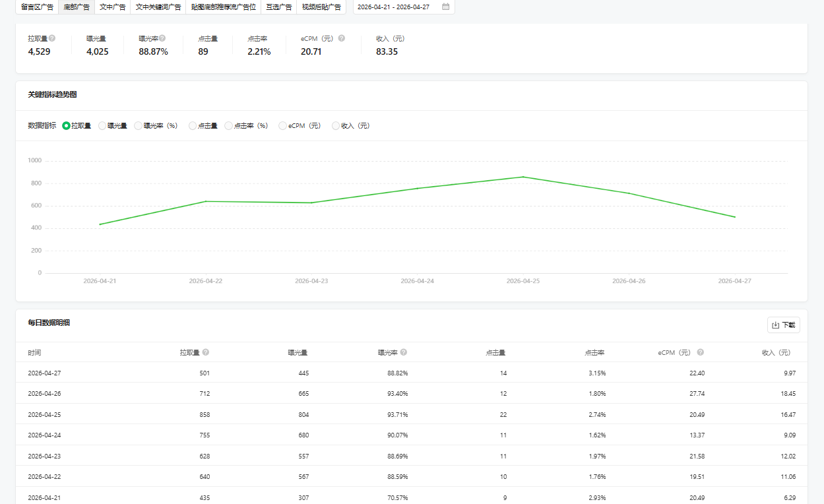Switch chart to 点击率（%） metric
824x504 pixels.
coord(229,125)
